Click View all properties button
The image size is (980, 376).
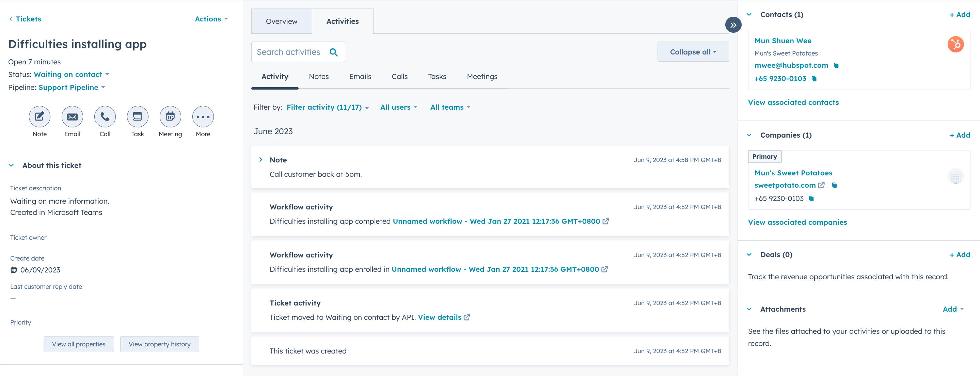click(x=78, y=344)
